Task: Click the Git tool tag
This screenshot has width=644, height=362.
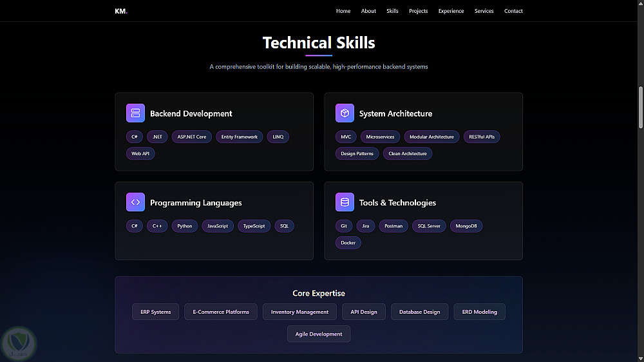Action: [x=344, y=226]
